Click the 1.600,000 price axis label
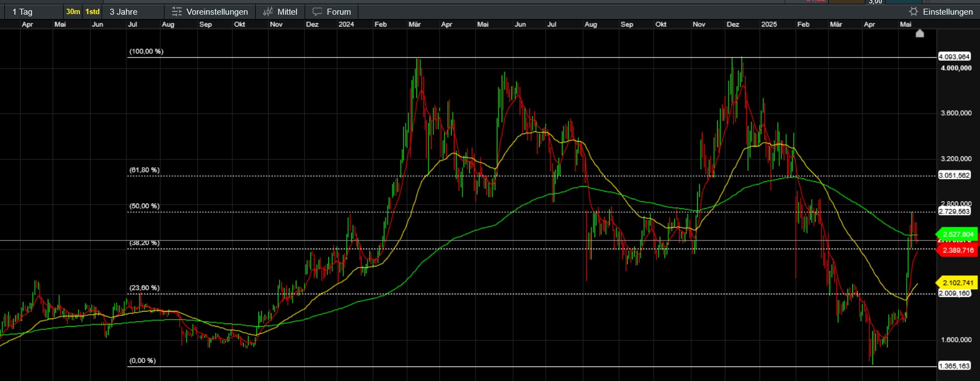 (956, 340)
